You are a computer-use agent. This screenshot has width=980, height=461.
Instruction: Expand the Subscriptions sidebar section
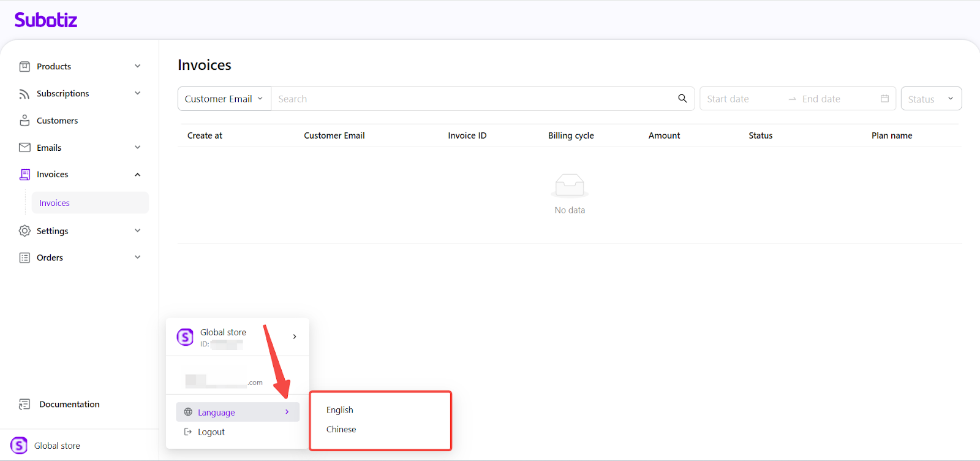click(137, 93)
